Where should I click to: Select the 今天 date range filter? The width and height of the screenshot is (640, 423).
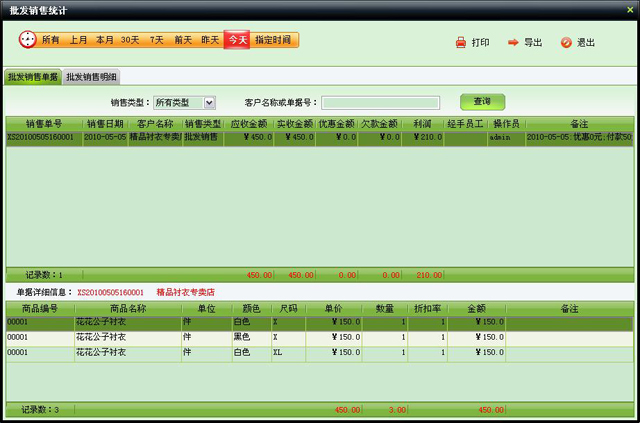pos(237,40)
